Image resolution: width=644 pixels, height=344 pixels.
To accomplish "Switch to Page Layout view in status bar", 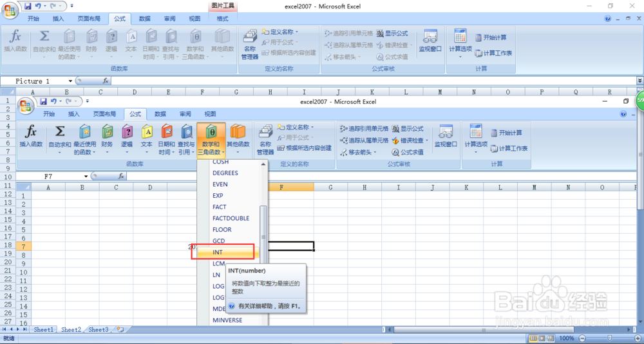I will tap(542, 338).
